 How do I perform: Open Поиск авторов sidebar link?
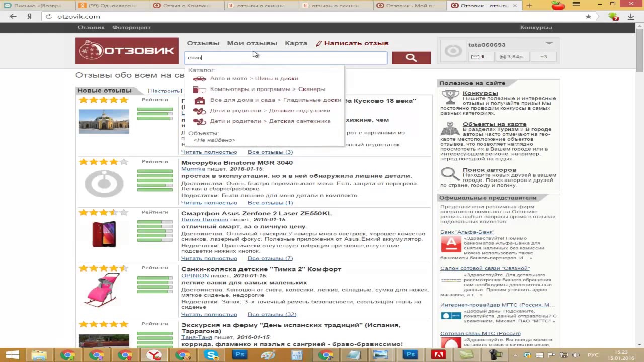coord(490,170)
